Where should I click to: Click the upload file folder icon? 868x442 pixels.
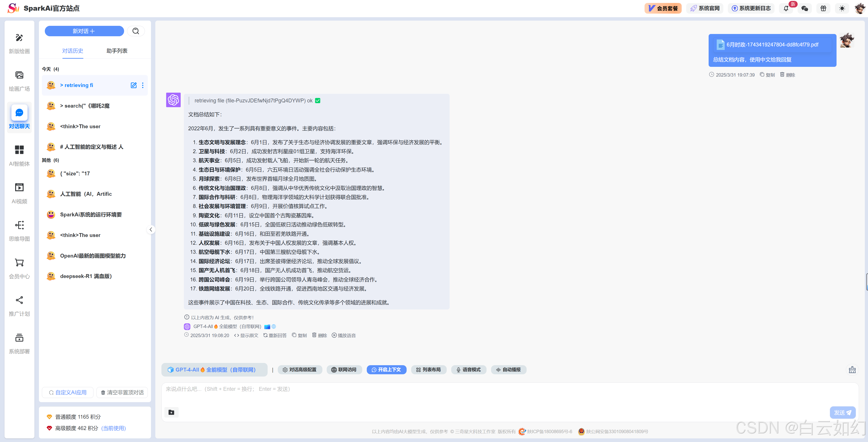tap(171, 412)
